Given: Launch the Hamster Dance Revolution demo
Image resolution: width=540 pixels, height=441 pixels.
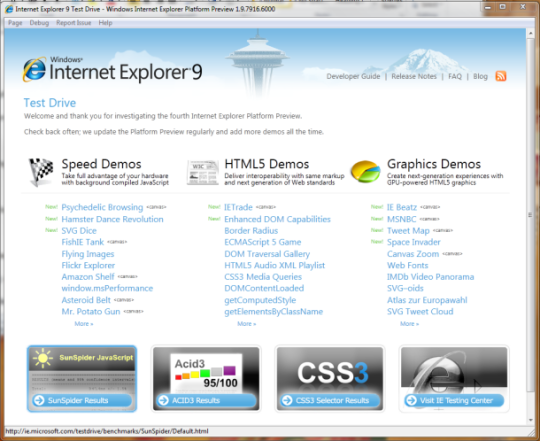Looking at the screenshot, I should [112, 219].
